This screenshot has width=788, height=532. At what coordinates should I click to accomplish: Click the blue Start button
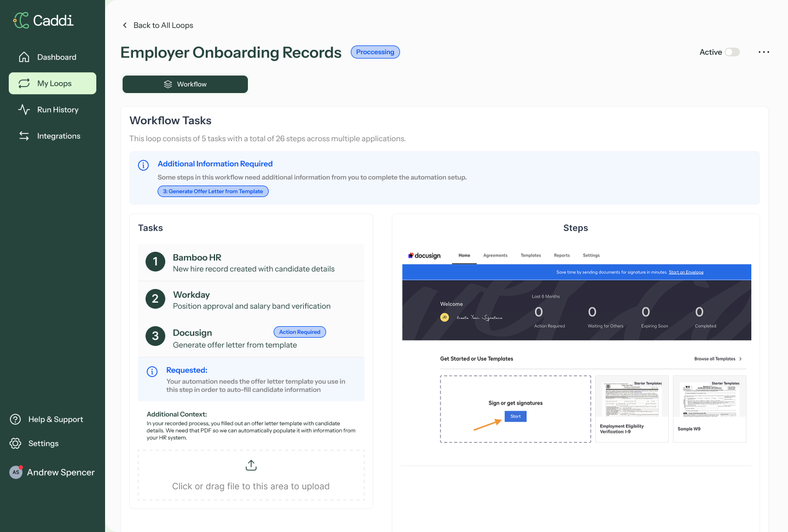515,417
